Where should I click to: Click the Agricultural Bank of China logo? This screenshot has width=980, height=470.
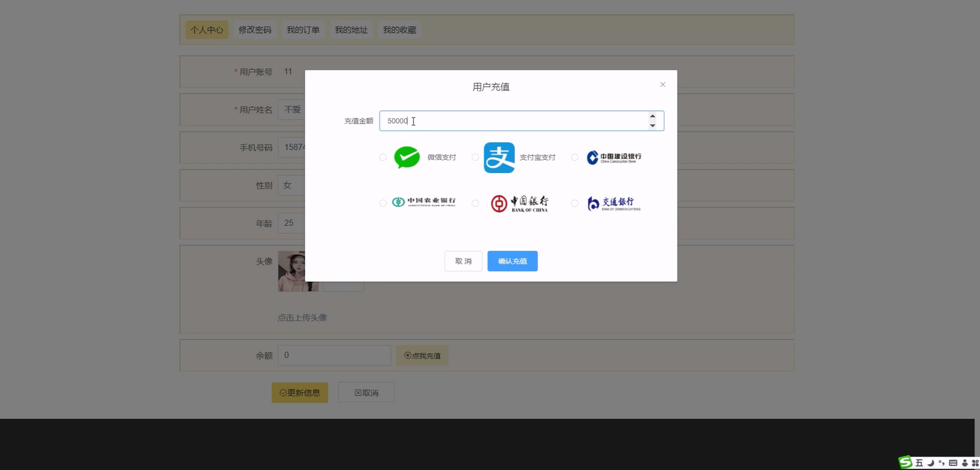(x=423, y=202)
